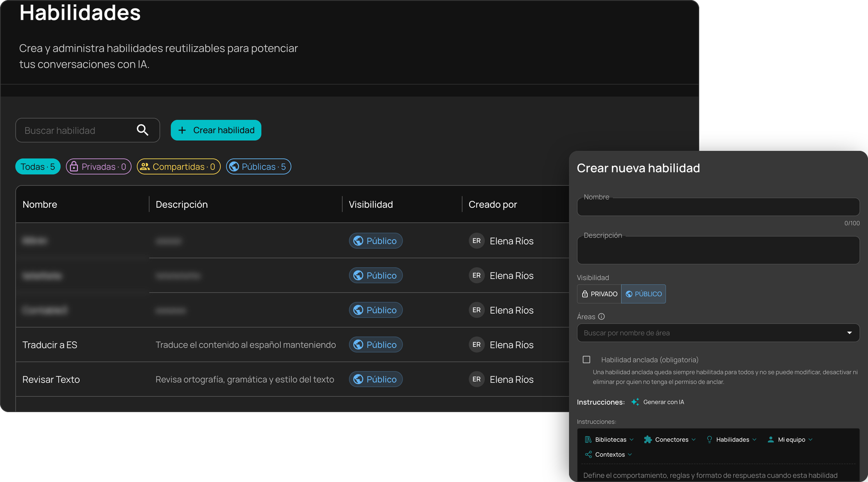Click the Mi equipo person icon
The image size is (868, 482).
[771, 440]
